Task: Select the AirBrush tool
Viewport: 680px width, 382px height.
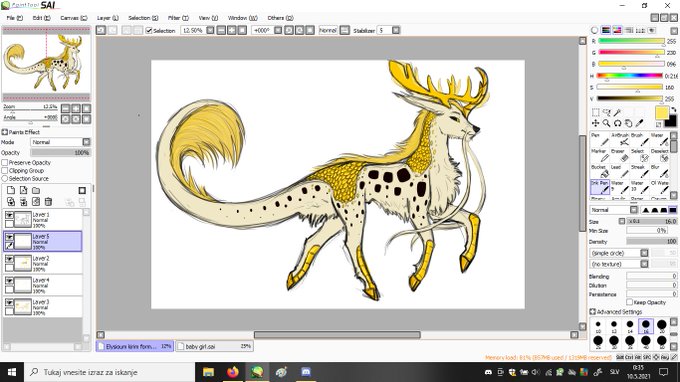Action: [620, 139]
